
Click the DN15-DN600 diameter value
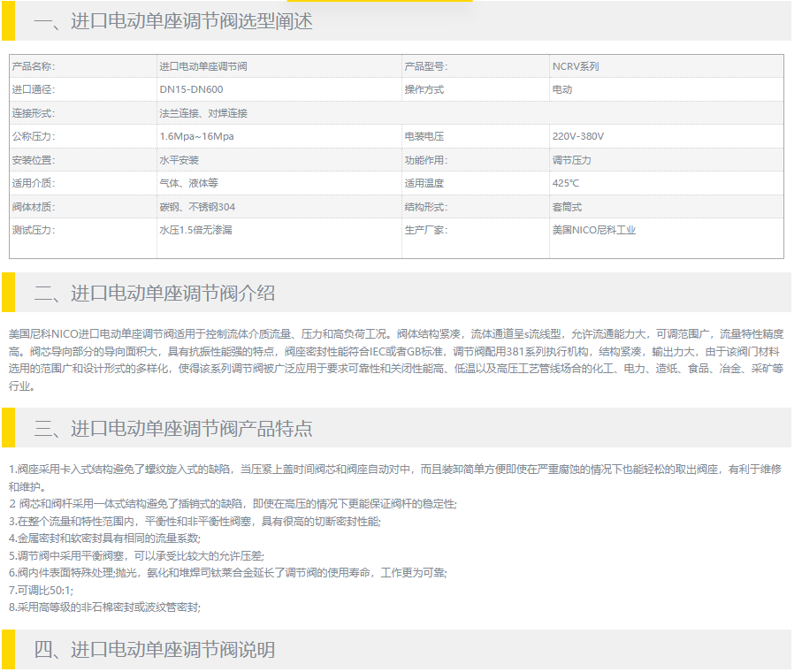point(191,89)
